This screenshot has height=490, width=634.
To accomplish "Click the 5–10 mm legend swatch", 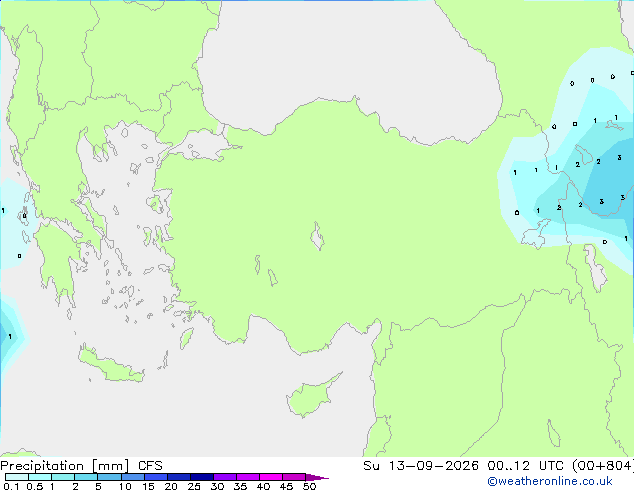I will click(x=109, y=477).
